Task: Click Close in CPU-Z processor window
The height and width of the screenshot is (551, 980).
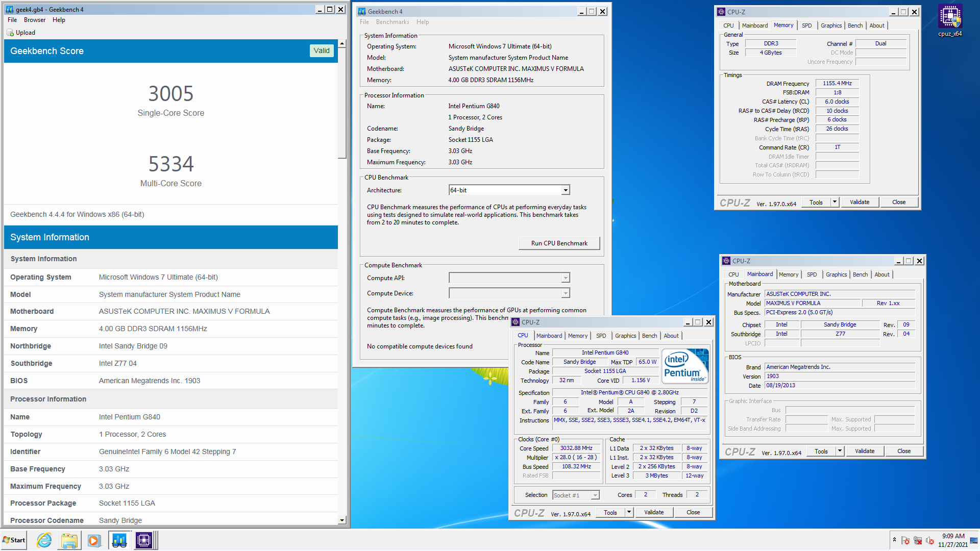Action: [x=693, y=512]
